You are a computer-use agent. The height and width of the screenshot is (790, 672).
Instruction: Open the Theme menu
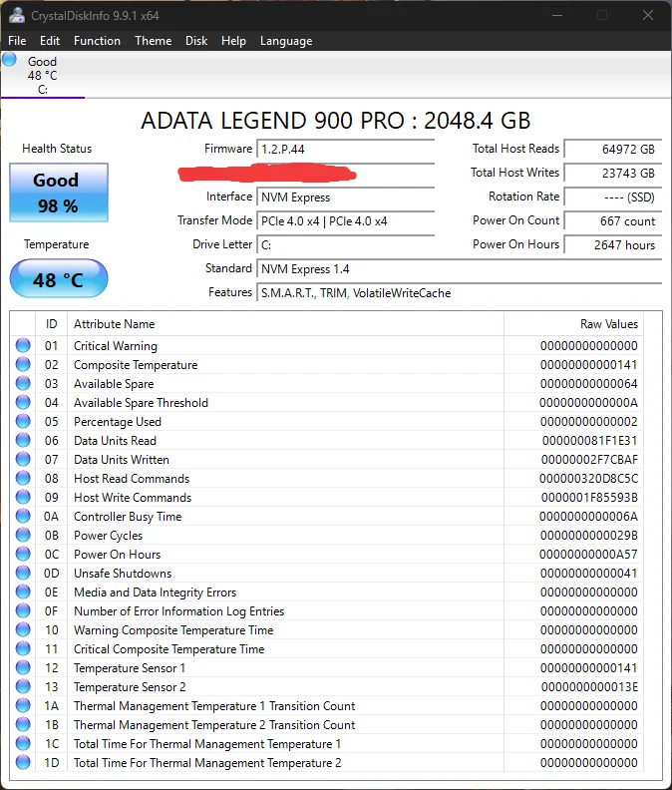(x=154, y=41)
